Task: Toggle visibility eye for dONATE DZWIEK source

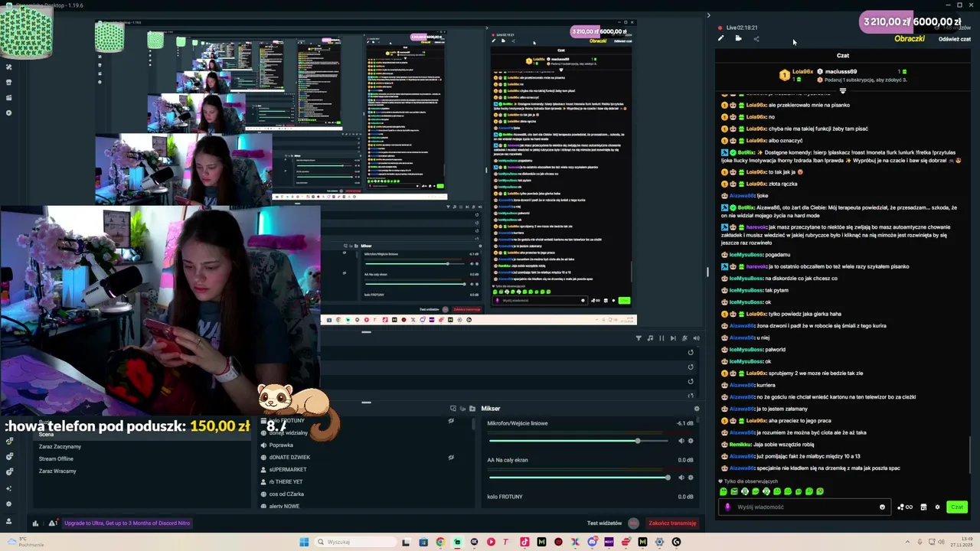Action: pyautogui.click(x=451, y=458)
